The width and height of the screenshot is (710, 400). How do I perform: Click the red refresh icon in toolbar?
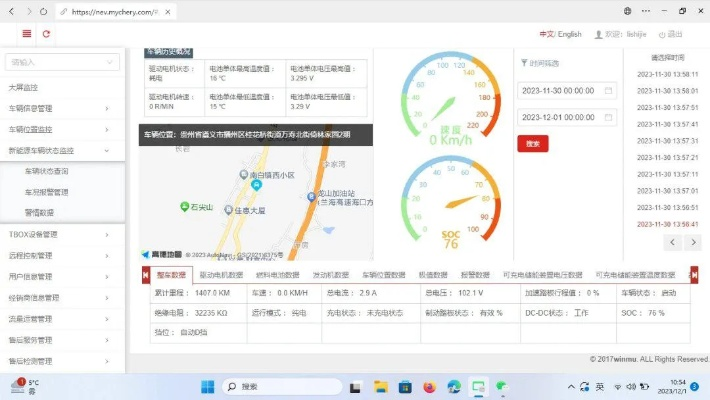click(x=46, y=33)
